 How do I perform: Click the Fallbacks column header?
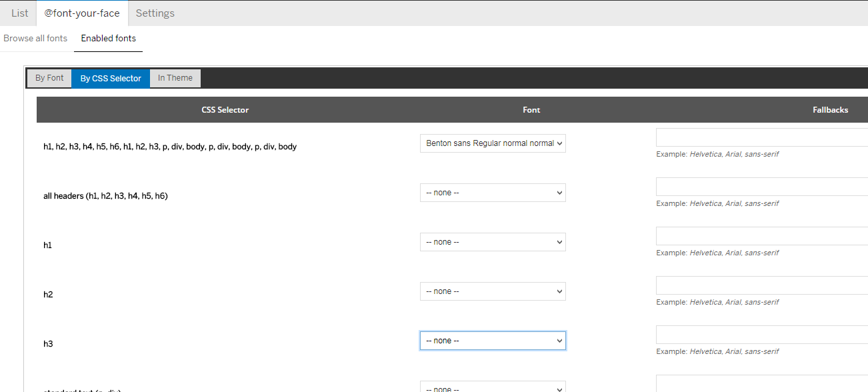coord(830,110)
